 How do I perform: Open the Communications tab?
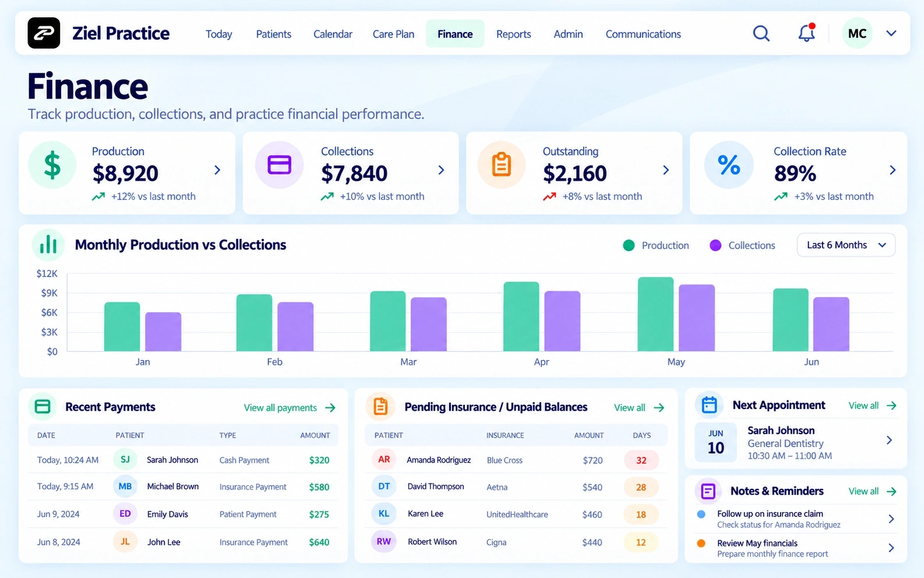(x=643, y=34)
